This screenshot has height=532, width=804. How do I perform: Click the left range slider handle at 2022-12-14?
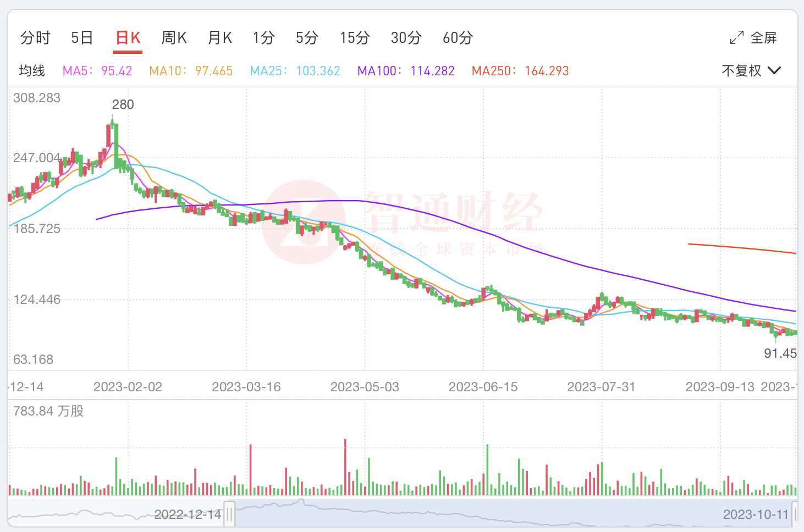[x=229, y=514]
